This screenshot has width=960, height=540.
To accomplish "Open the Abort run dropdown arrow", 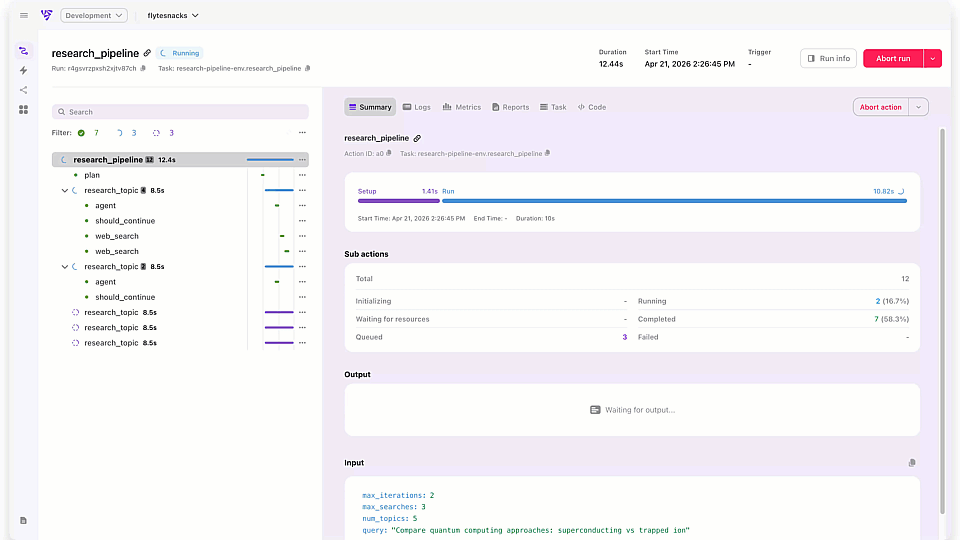I will coord(932,59).
